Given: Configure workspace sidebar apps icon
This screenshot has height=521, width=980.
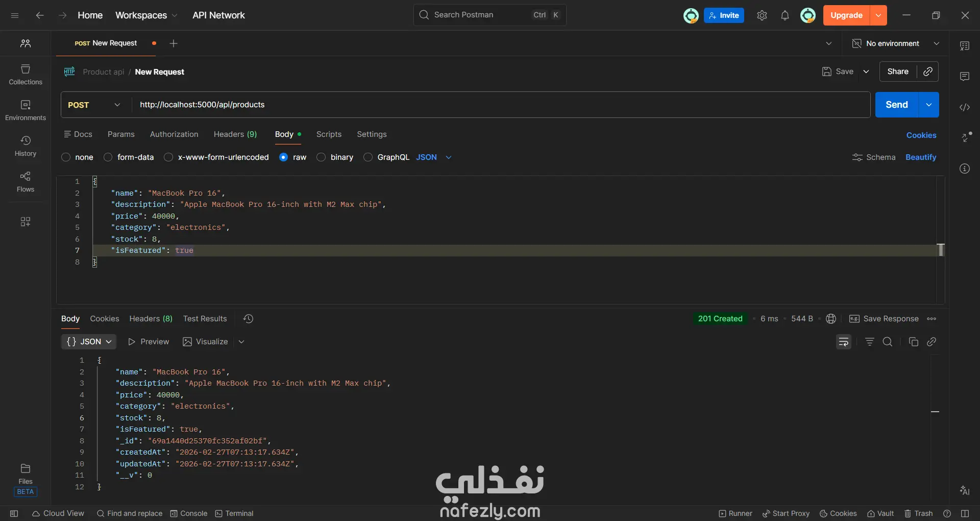Looking at the screenshot, I should (26, 222).
